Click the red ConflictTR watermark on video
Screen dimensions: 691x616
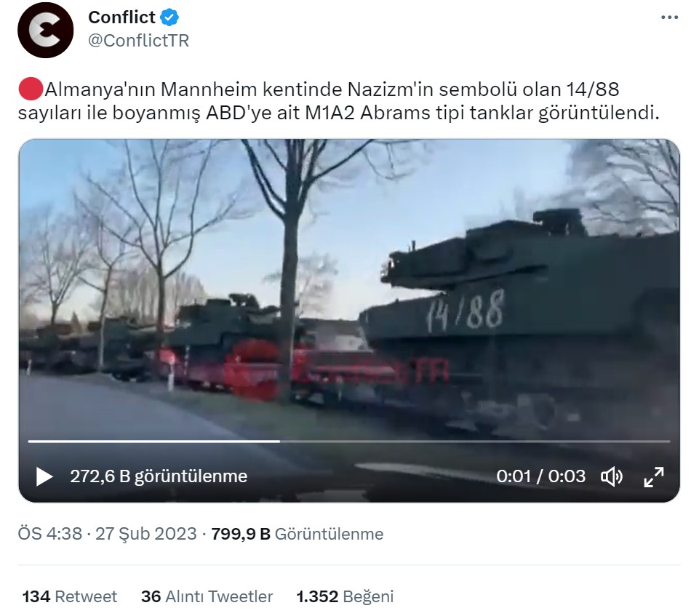(x=336, y=370)
